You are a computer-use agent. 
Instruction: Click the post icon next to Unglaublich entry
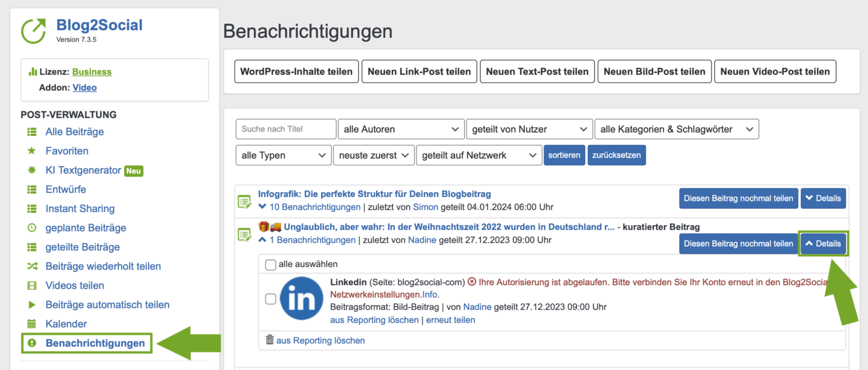coord(244,234)
